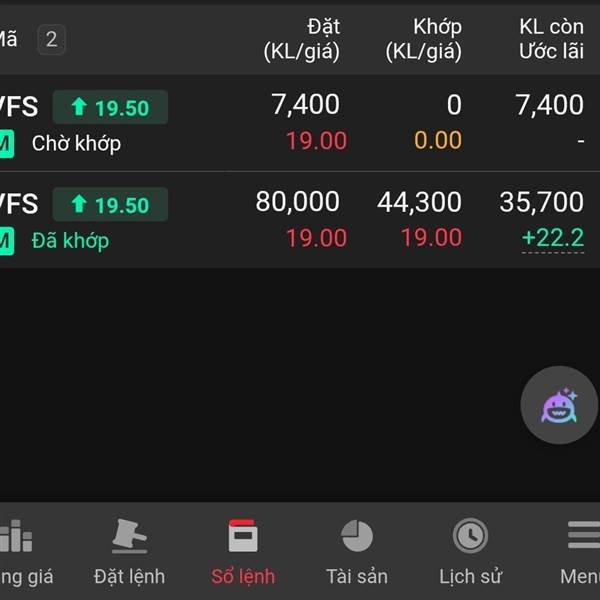This screenshot has height=600, width=600.
Task: Select the Đã khớp matched order row
Action: coord(300,220)
